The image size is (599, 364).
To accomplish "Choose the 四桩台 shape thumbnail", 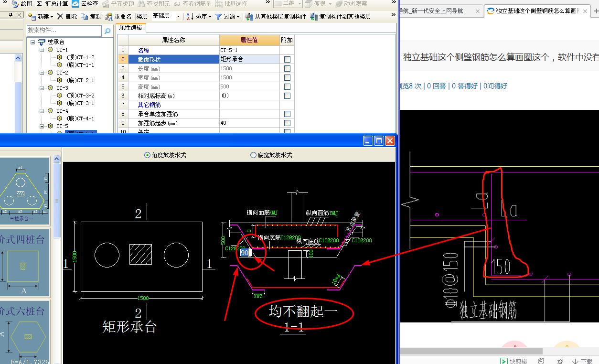I will (x=24, y=263).
